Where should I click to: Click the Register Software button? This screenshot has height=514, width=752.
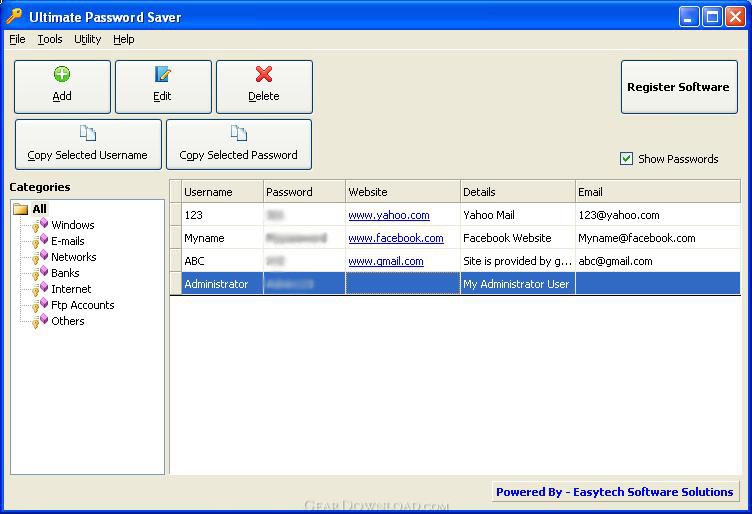[x=679, y=87]
